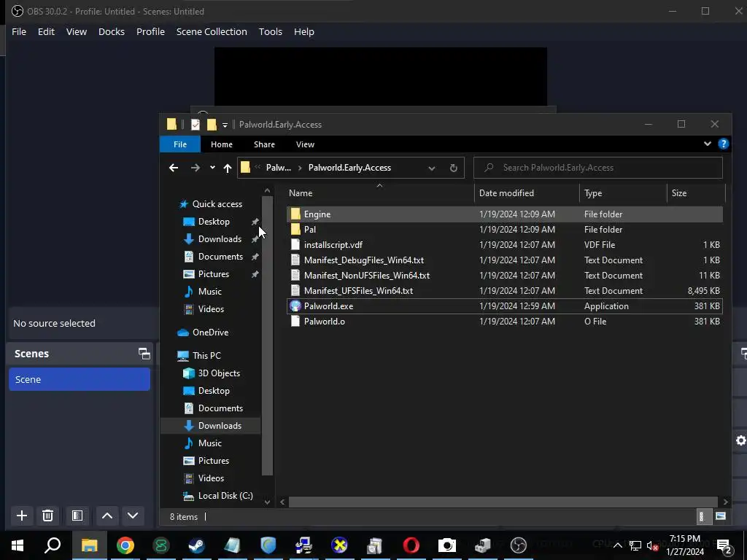Select Palworld.exe application file
747x560 pixels.
[505, 306]
